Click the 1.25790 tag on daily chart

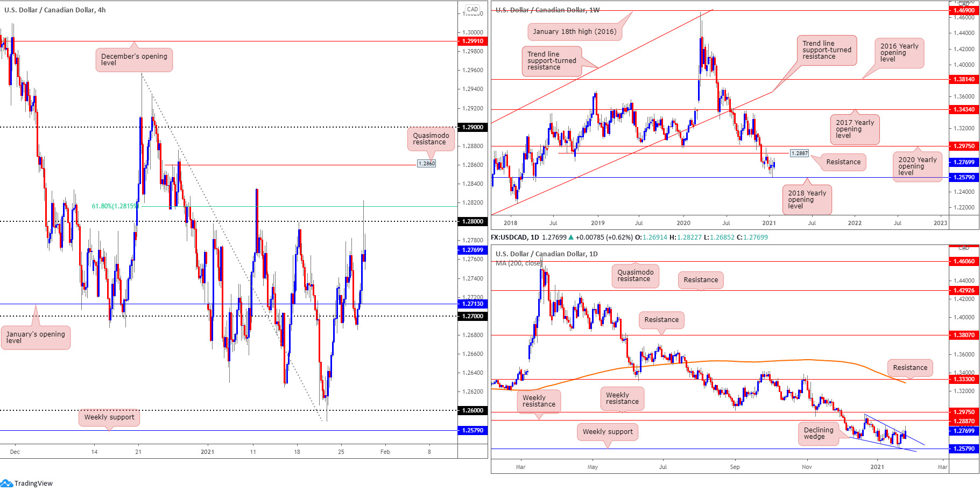click(x=964, y=449)
